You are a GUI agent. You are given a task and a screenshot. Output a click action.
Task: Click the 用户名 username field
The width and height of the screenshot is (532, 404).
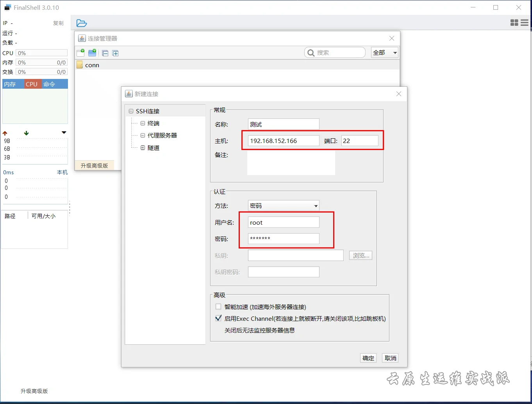tap(284, 222)
